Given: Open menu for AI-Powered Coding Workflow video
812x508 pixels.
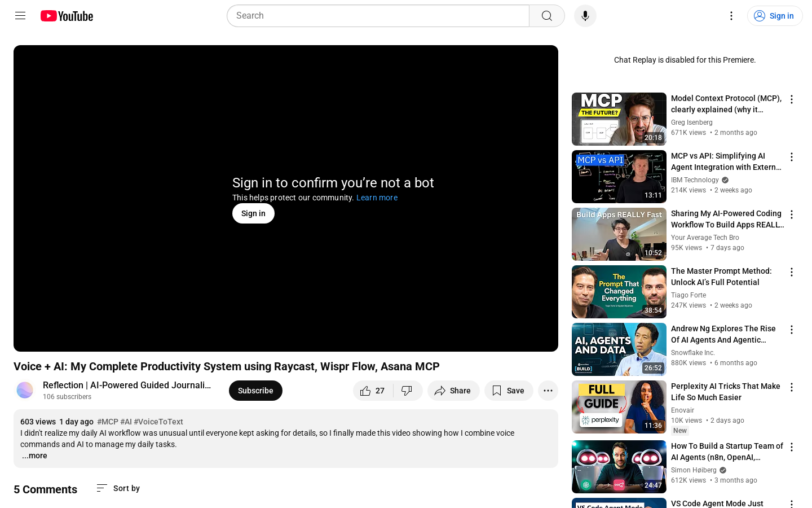Looking at the screenshot, I should pos(792,214).
